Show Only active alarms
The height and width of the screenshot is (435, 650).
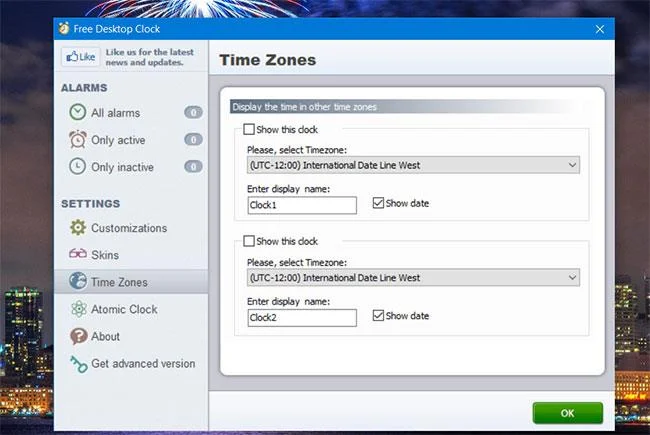131,140
